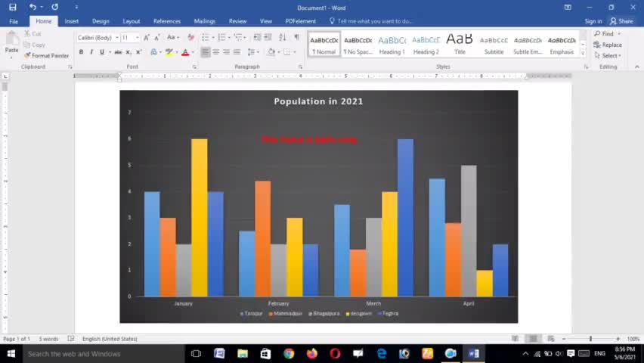
Task: Open the Change Case dropdown
Action: click(173, 37)
